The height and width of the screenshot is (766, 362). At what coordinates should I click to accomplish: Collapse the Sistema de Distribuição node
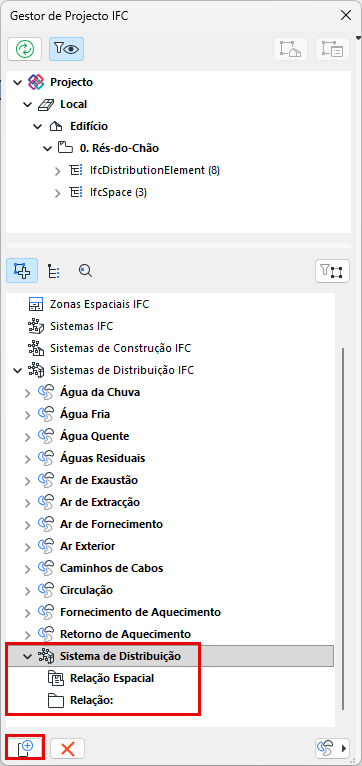pos(28,656)
